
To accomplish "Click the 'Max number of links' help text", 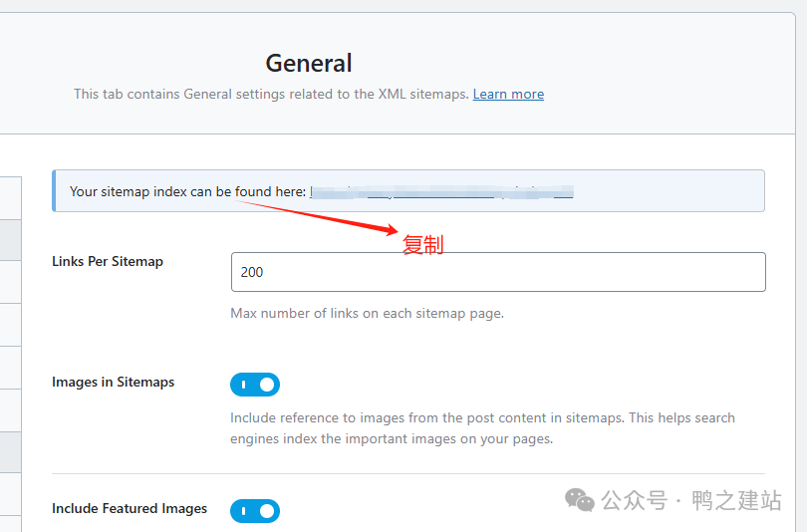I will (x=367, y=314).
